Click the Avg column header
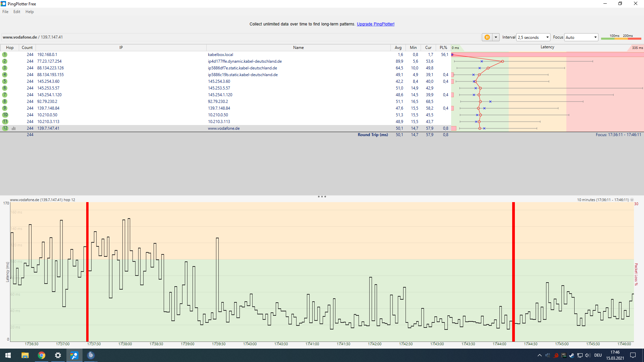Viewport: 644px width, 362px height. (398, 48)
